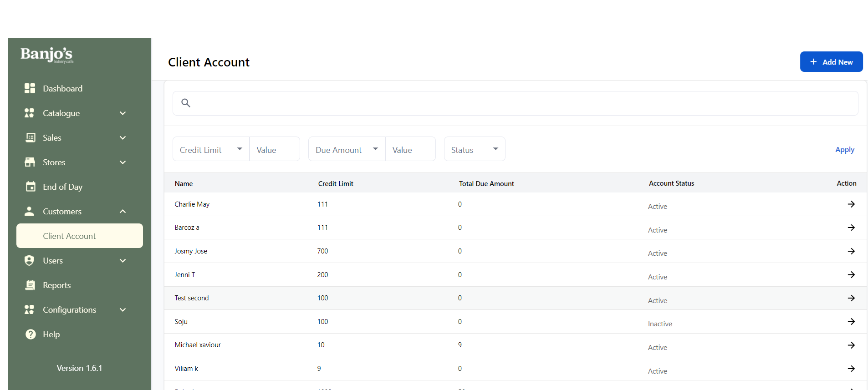Click the Help question mark icon

[30, 334]
